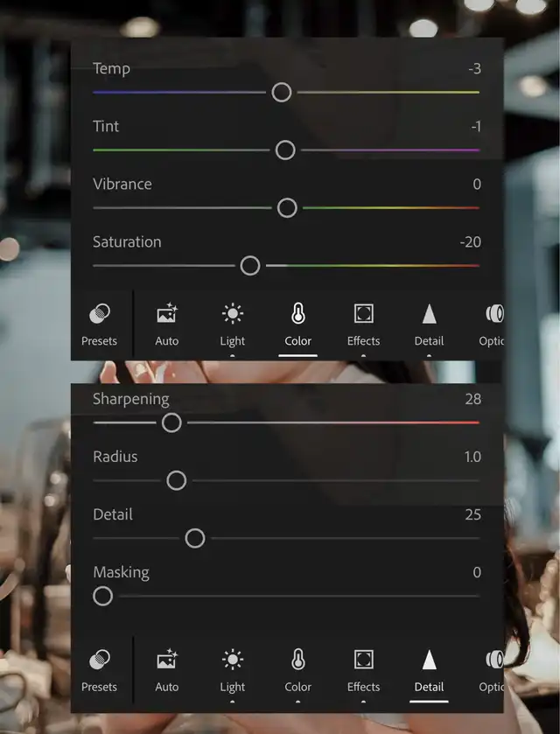560x734 pixels.
Task: Click the Saturation slider knob at -20
Action: (250, 266)
